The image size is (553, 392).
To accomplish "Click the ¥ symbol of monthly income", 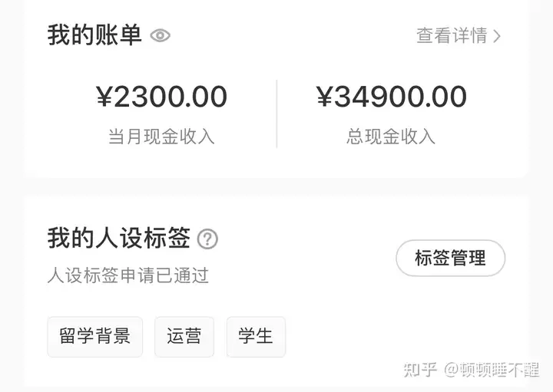I will point(104,97).
